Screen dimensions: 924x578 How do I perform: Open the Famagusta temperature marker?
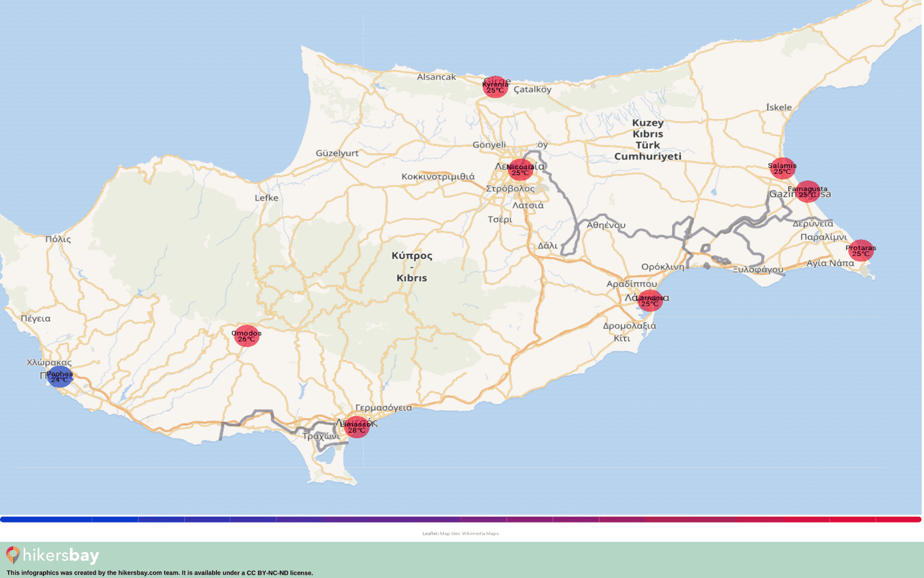(x=807, y=192)
